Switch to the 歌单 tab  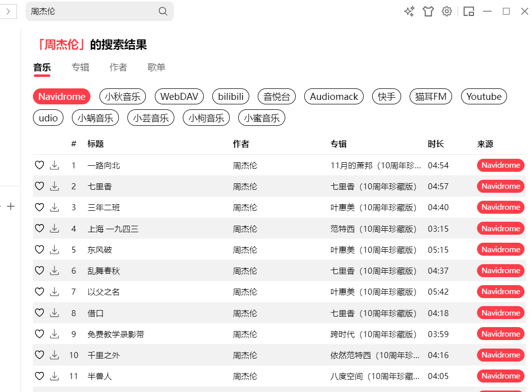coord(156,67)
